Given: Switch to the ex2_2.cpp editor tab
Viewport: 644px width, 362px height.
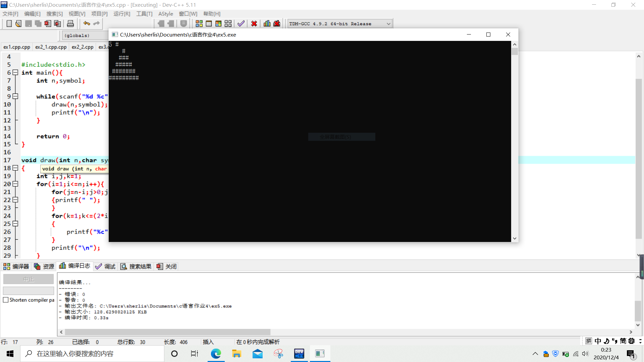Looking at the screenshot, I should 83,47.
